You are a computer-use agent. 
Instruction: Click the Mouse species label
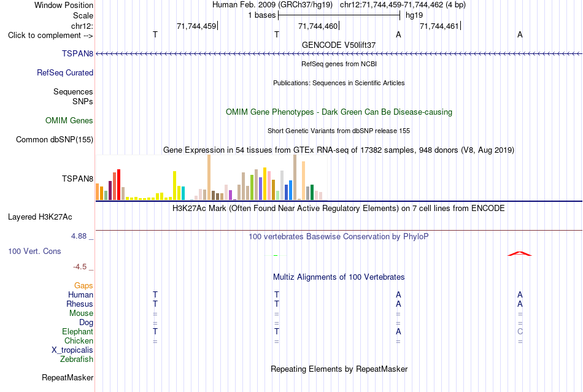[81, 313]
